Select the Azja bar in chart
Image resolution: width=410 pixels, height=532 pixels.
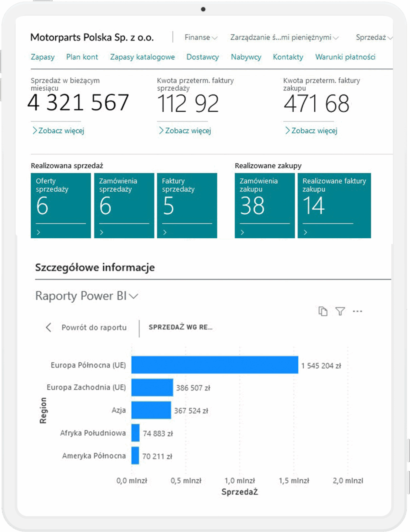[x=151, y=410]
